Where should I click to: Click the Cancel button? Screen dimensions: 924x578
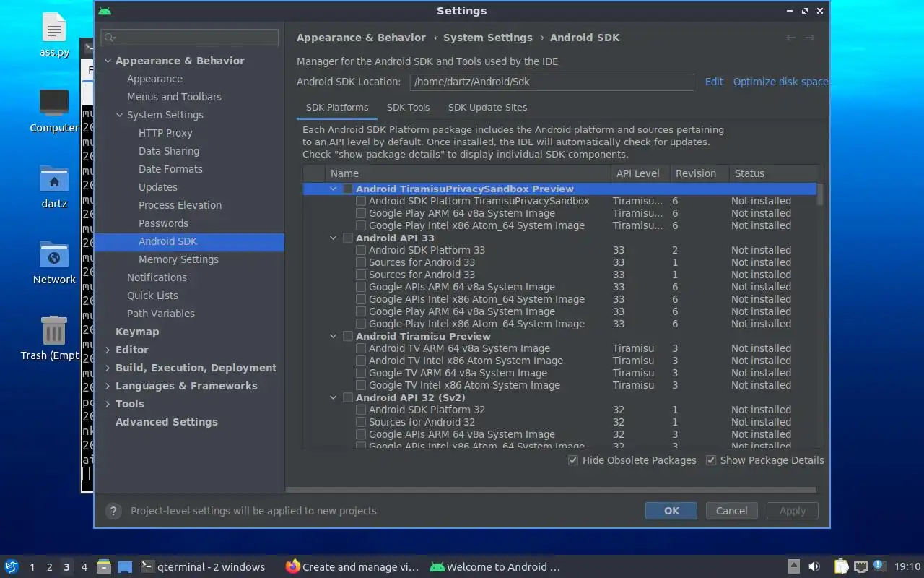[731, 511]
